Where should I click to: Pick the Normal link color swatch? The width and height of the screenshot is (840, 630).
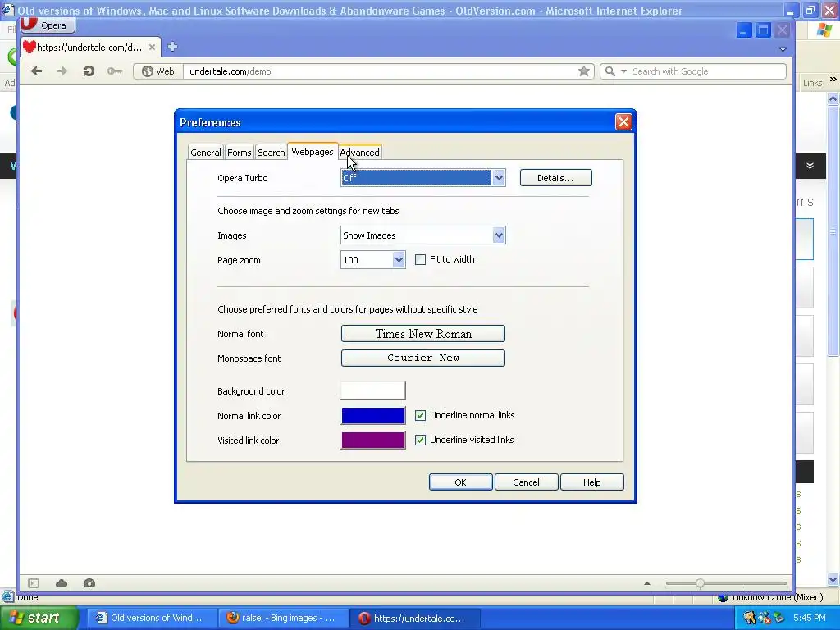point(373,416)
